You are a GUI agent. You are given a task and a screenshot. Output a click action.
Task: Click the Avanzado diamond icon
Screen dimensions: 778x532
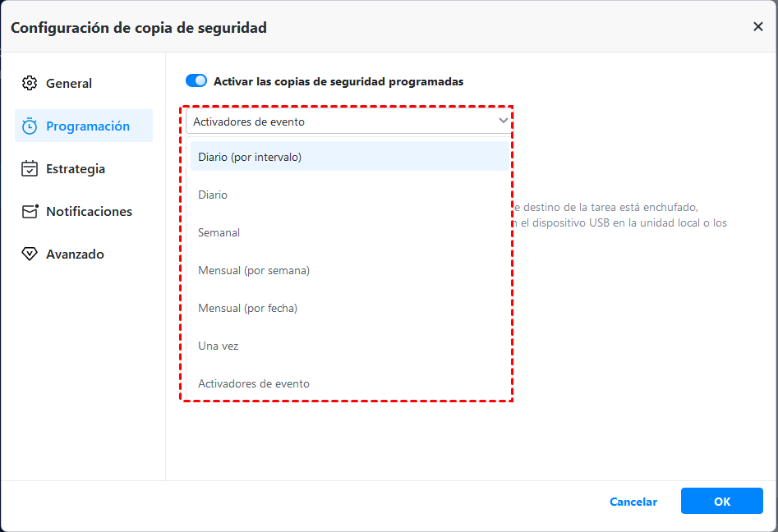click(30, 255)
